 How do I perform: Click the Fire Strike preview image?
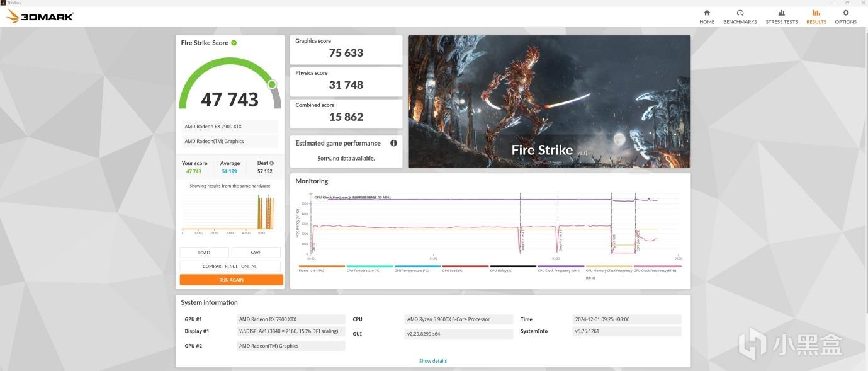[549, 101]
